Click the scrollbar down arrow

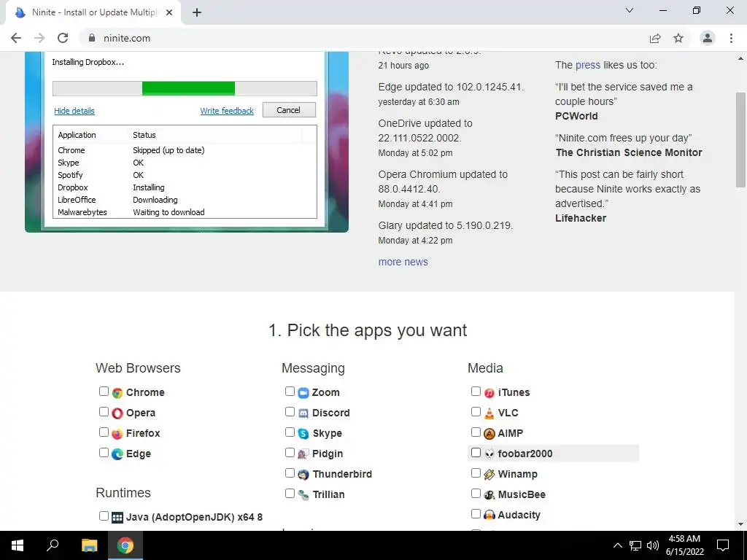tap(740, 525)
